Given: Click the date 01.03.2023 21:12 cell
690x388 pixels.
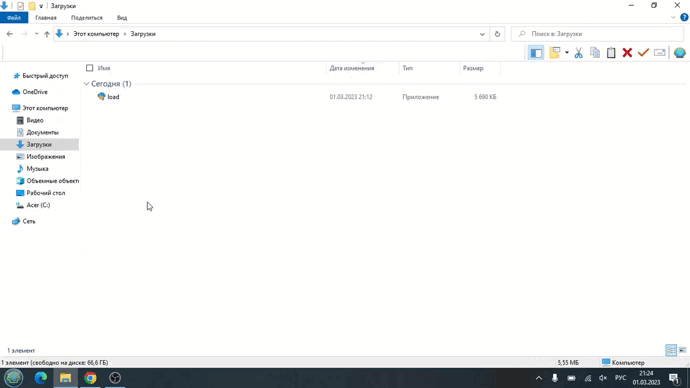Looking at the screenshot, I should [x=351, y=97].
